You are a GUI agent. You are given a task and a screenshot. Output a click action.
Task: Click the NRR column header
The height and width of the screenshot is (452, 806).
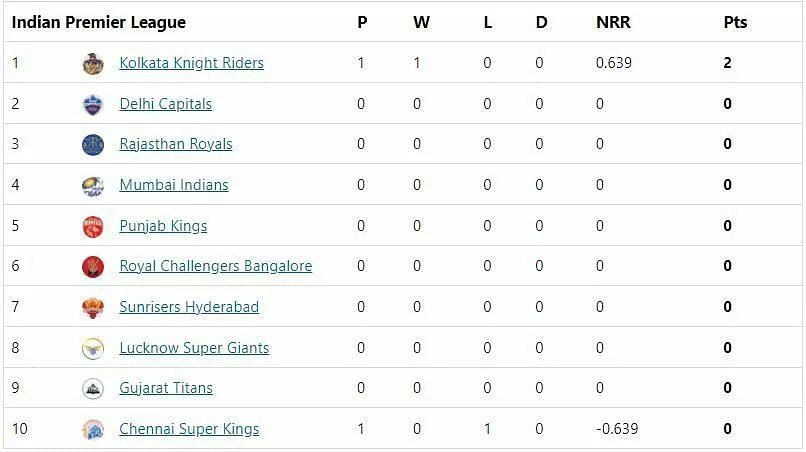(613, 22)
